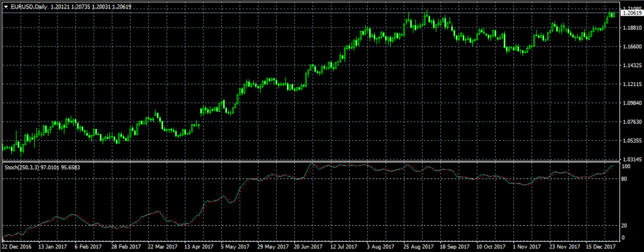Click the 1.18810 price axis label
This screenshot has width=644, height=252.
pyautogui.click(x=630, y=28)
